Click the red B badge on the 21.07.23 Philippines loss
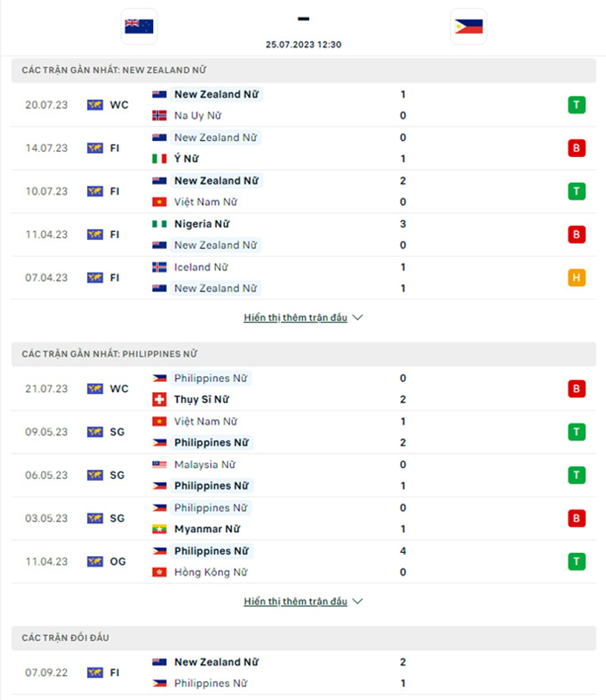Viewport: 606px width, 700px height. pyautogui.click(x=576, y=389)
